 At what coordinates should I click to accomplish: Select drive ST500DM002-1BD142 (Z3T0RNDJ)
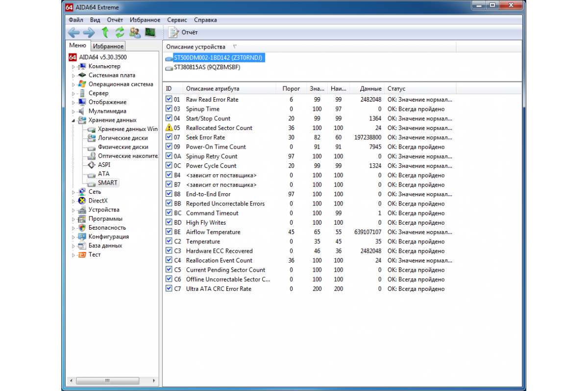218,58
